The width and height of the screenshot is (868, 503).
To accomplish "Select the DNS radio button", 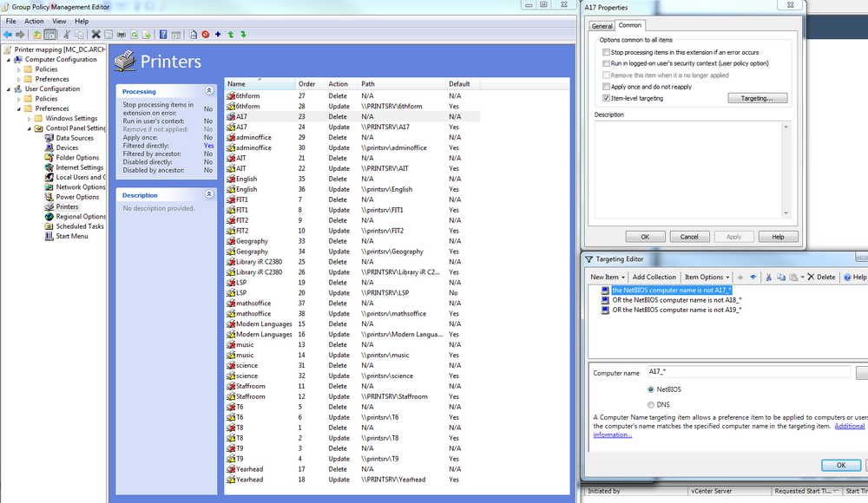I will (x=651, y=404).
